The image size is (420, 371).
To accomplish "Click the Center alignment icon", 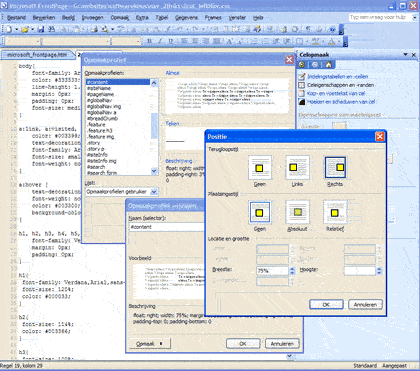I will tap(195, 41).
